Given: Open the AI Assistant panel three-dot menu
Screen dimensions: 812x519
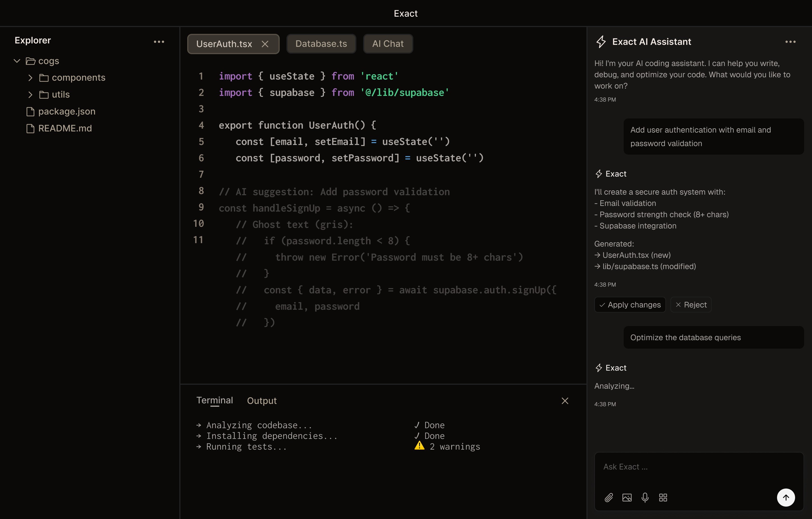Looking at the screenshot, I should click(x=790, y=42).
